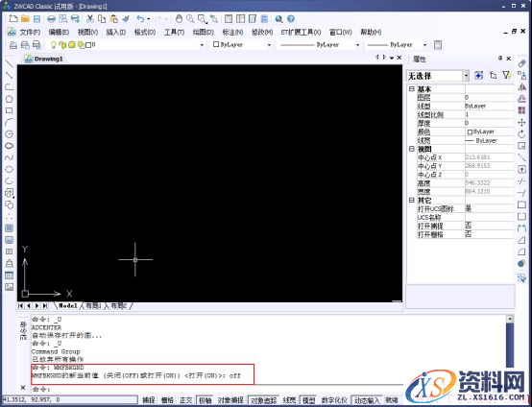This screenshot has height=407, width=532.
Task: Click the 命令: command input line
Action: 217,389
